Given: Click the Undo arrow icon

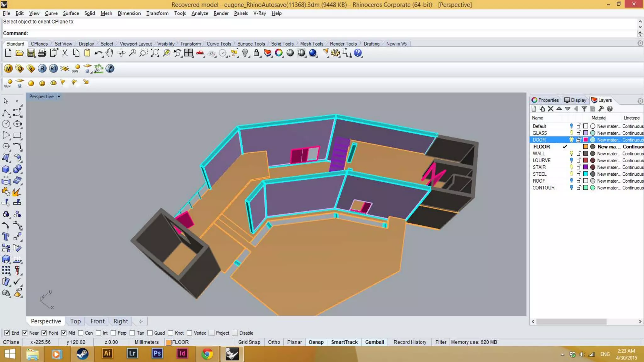Looking at the screenshot, I should tap(98, 53).
